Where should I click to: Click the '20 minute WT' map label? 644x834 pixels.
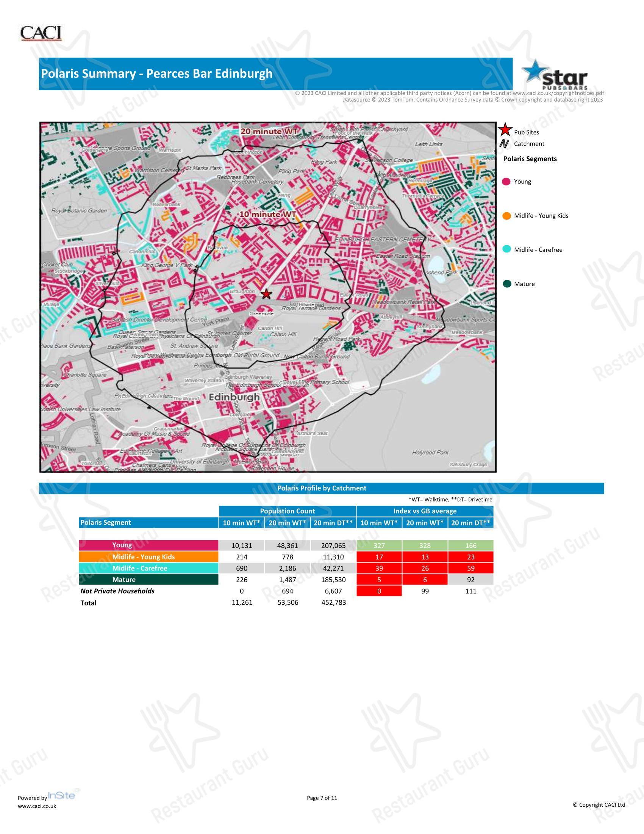coord(269,132)
